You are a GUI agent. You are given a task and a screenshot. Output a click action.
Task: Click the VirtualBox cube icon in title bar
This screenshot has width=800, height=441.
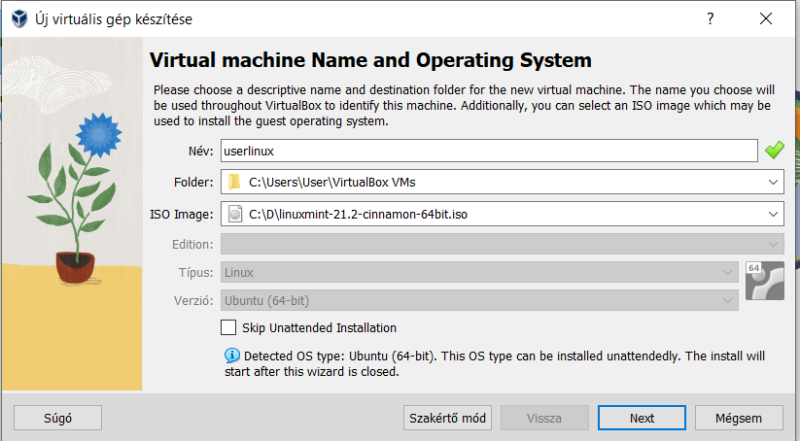pyautogui.click(x=19, y=19)
